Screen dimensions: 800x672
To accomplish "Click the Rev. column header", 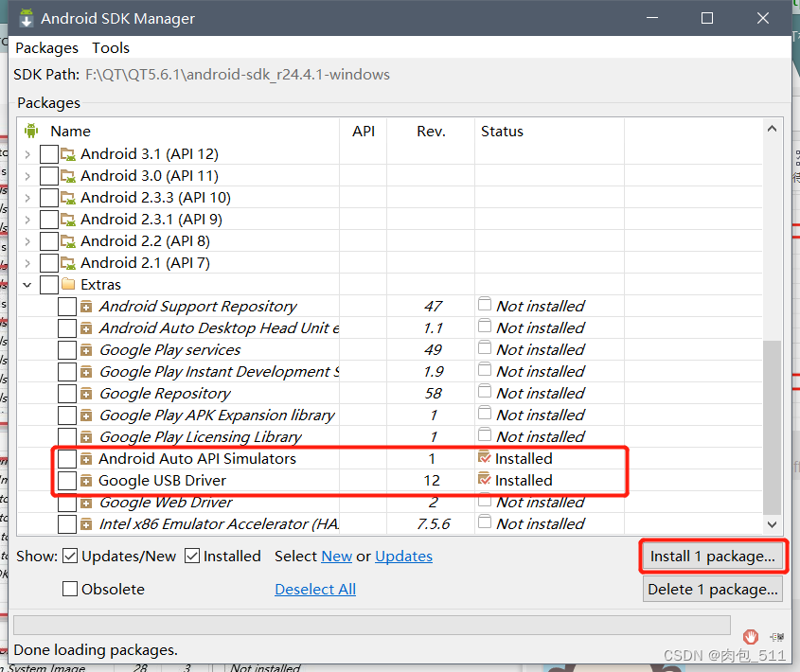I will (431, 132).
